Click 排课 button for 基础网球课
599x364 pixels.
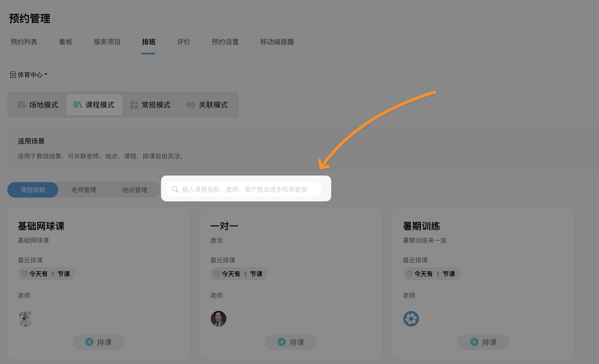click(x=98, y=342)
